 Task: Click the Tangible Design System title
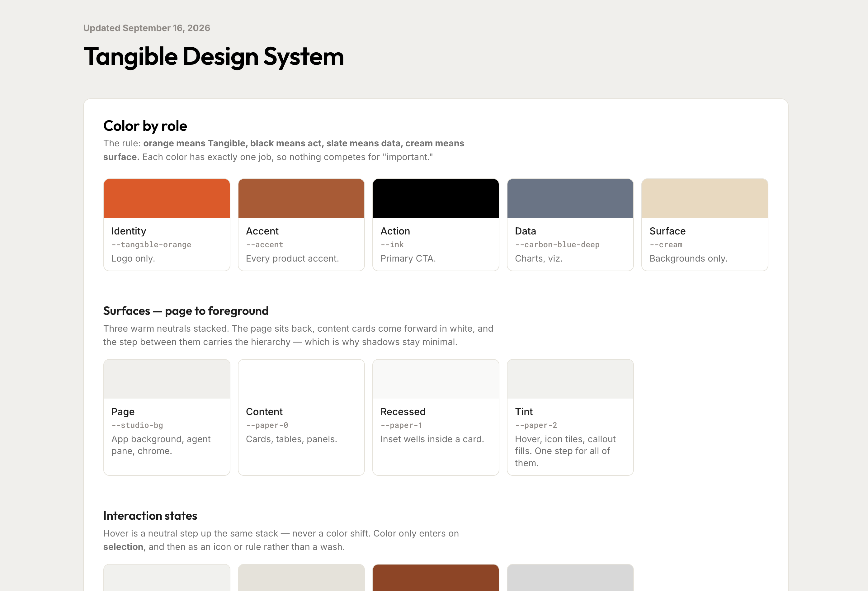(x=213, y=57)
